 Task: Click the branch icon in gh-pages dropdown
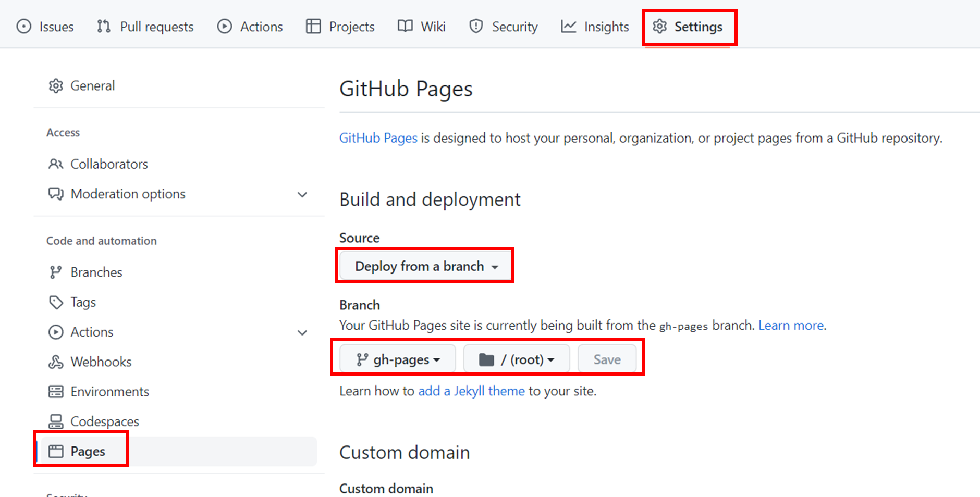click(x=362, y=359)
